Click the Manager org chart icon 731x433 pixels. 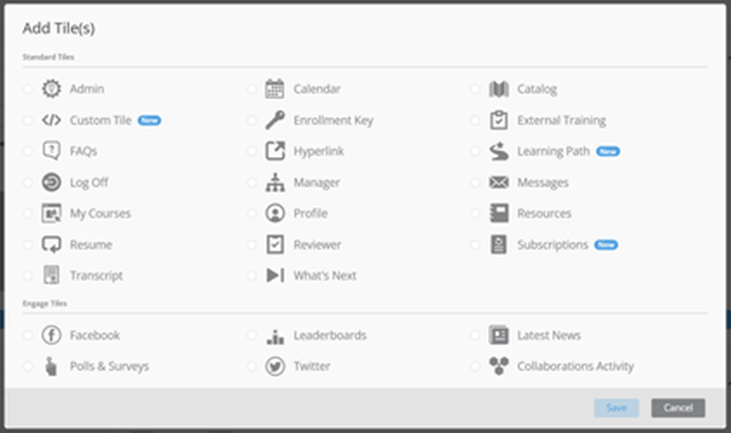point(275,182)
